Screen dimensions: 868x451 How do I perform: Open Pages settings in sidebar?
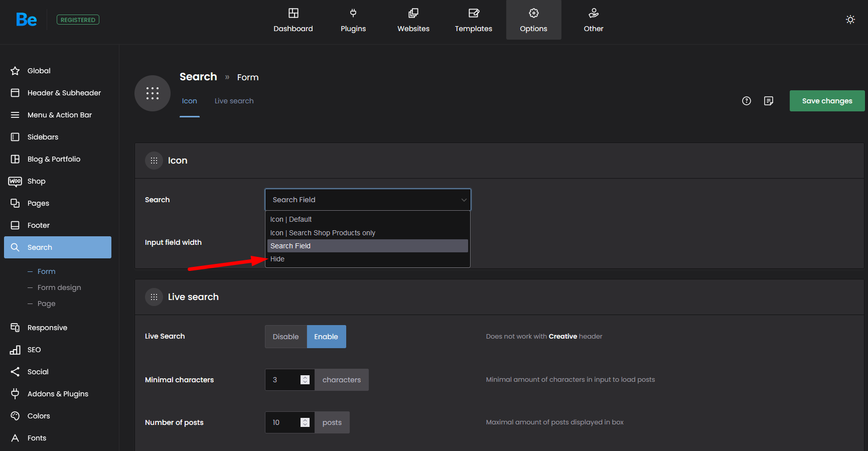[x=58, y=203]
